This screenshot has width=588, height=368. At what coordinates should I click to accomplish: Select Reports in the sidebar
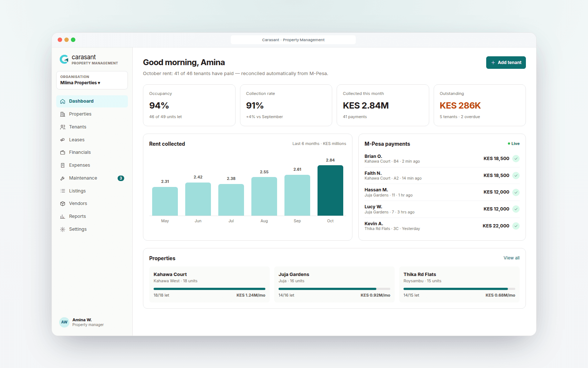[x=92, y=216]
